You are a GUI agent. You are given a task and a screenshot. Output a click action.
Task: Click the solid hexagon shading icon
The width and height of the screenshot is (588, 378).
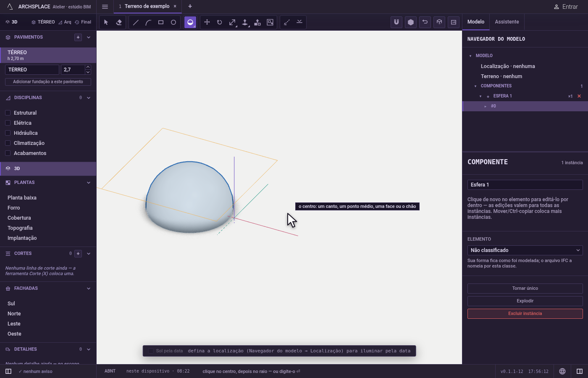pos(411,22)
